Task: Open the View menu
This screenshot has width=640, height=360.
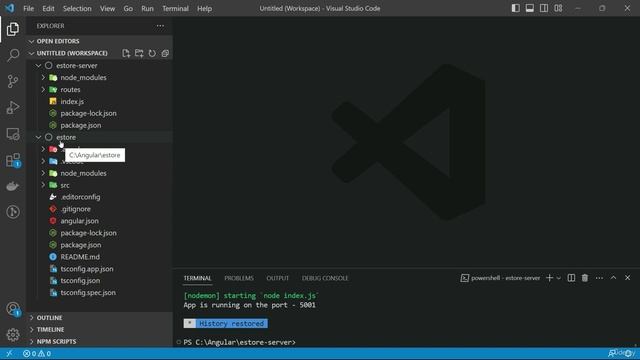Action: (x=107, y=8)
